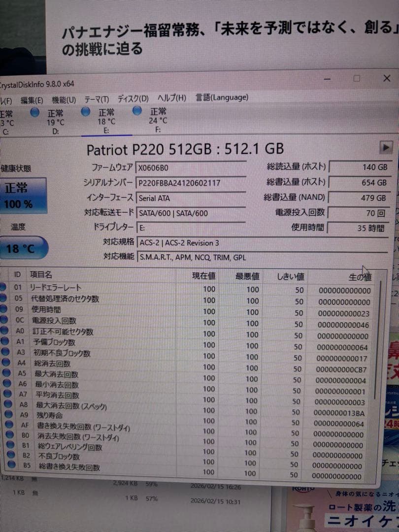Click the status icon for row A6 最小消去回数

[7, 383]
